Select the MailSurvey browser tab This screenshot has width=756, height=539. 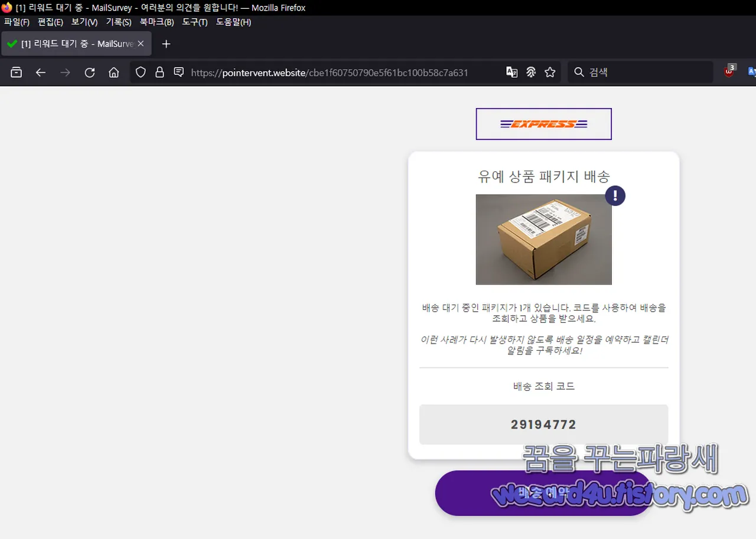pos(77,44)
